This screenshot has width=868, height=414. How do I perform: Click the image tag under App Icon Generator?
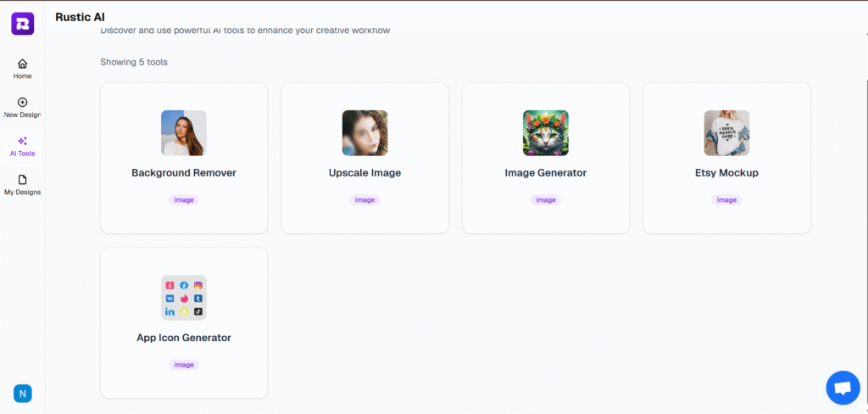(184, 365)
